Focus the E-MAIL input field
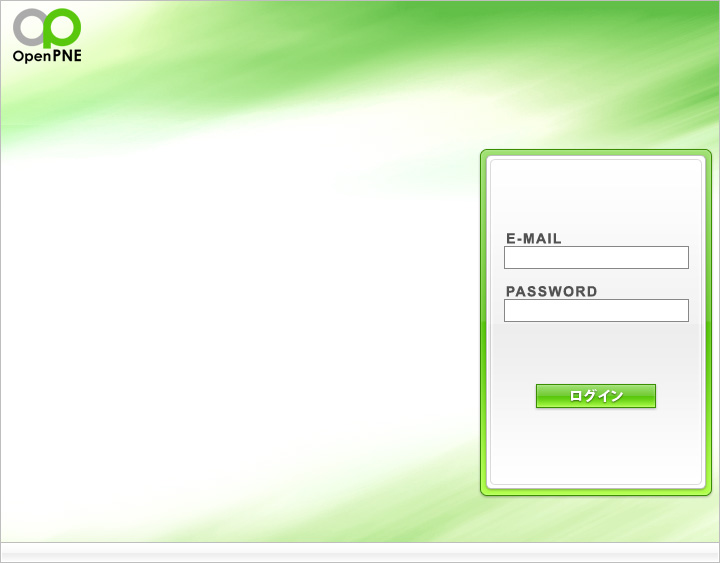 point(596,258)
